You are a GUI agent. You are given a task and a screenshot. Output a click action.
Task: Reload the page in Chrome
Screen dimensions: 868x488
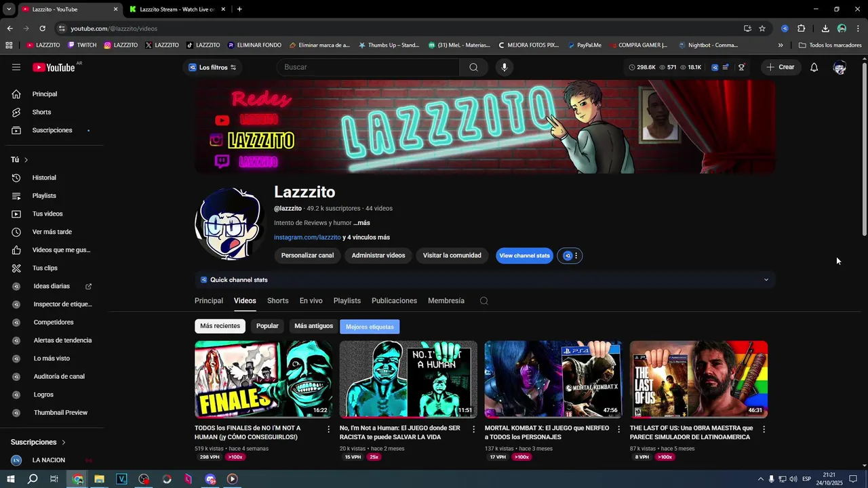pyautogui.click(x=42, y=28)
